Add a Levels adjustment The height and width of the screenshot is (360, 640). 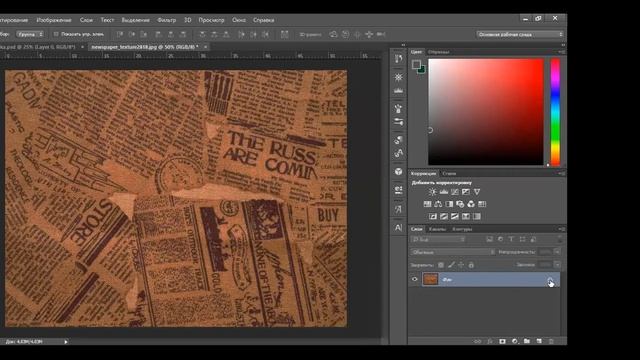pos(444,191)
